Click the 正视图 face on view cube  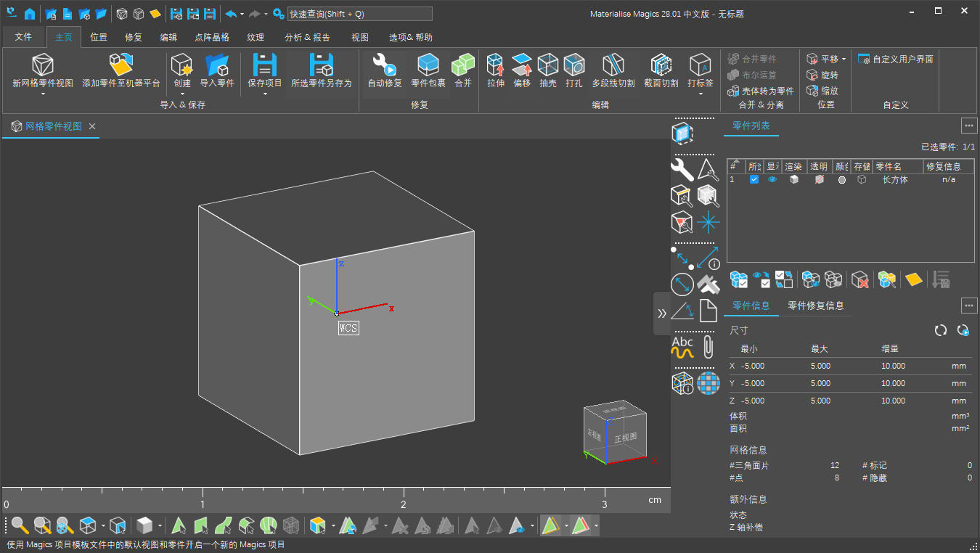(x=625, y=438)
